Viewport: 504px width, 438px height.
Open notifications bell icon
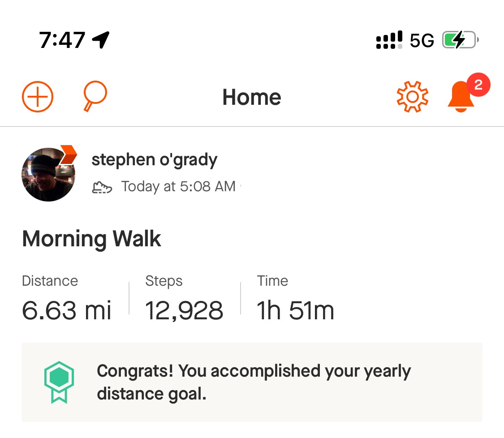(x=461, y=99)
